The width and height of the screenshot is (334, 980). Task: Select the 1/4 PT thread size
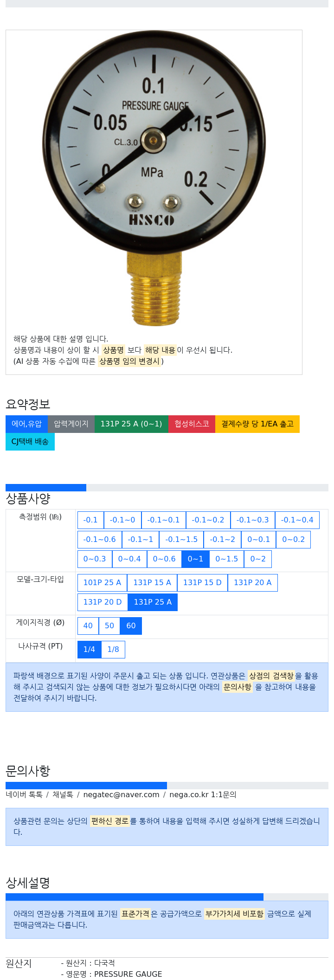click(x=89, y=650)
